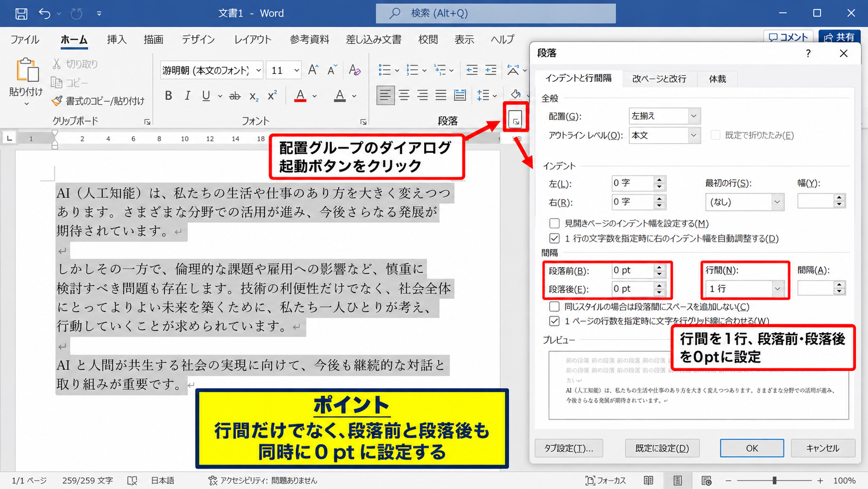Align text to the left
The image size is (868, 489).
(x=385, y=95)
